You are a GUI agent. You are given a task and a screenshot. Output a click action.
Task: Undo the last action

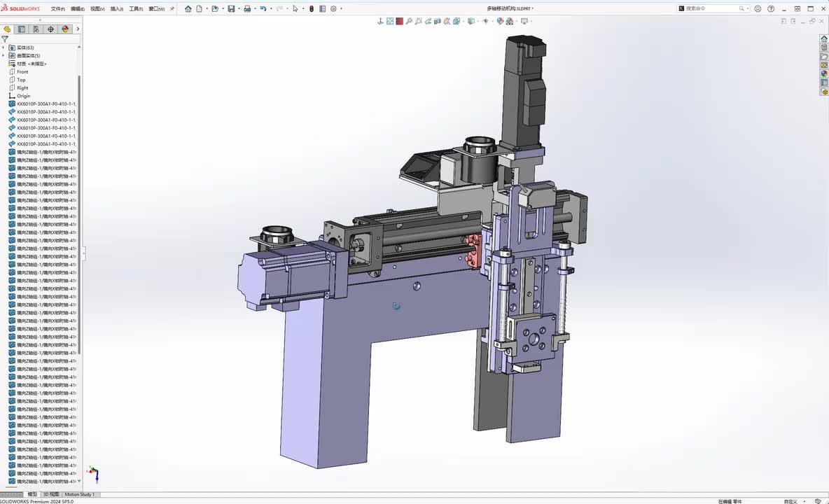tap(263, 8)
